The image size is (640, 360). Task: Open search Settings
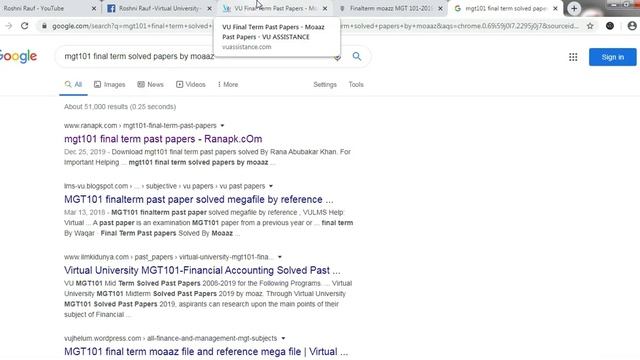pos(325,84)
